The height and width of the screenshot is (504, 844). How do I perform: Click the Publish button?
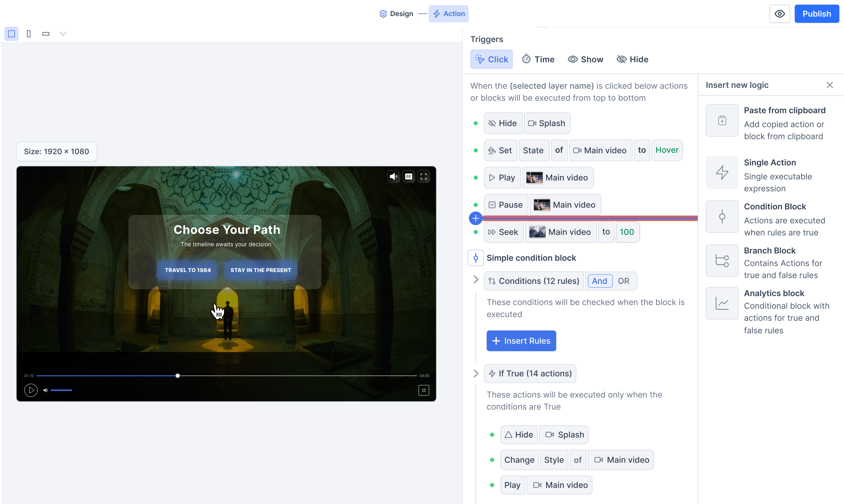(817, 13)
